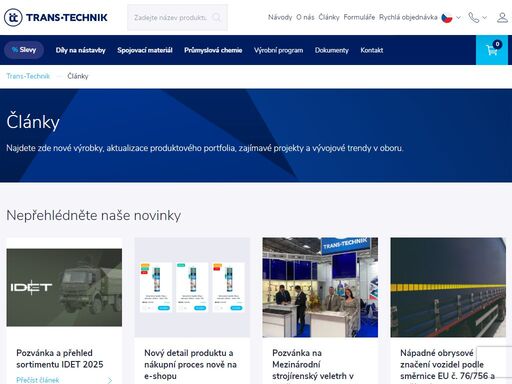Open Díly na nástavby menu
Image resolution: width=512 pixels, height=384 pixels.
pos(80,50)
